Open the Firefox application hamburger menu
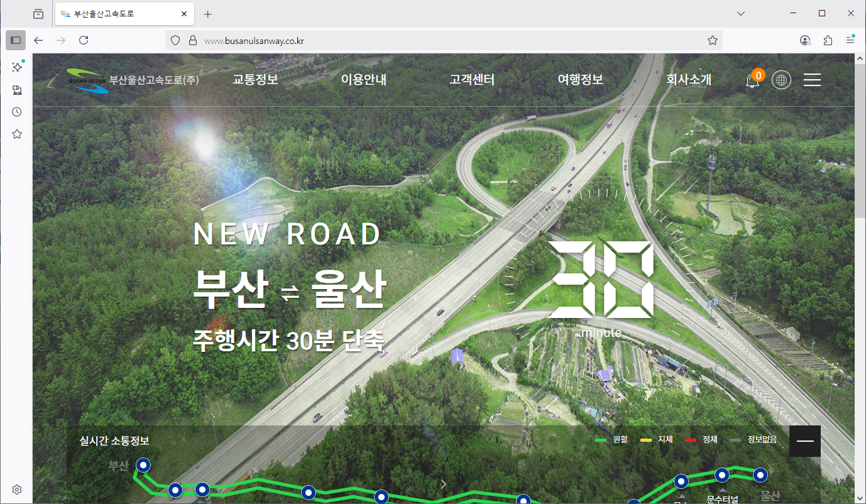This screenshot has width=866, height=504. click(850, 40)
